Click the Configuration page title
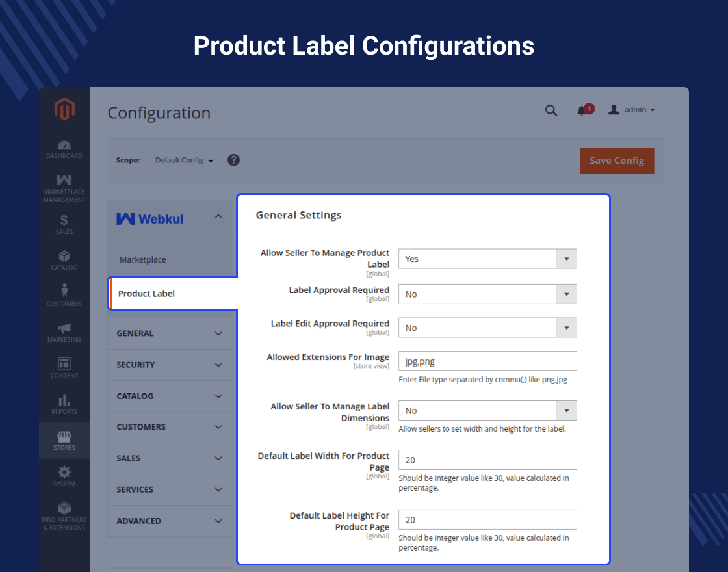This screenshot has height=572, width=728. (159, 113)
